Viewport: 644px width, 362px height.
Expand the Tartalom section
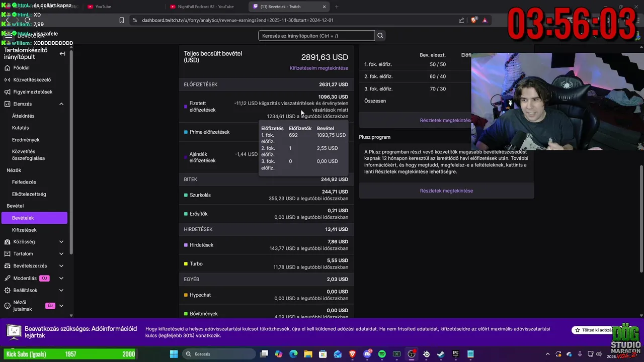(x=61, y=254)
